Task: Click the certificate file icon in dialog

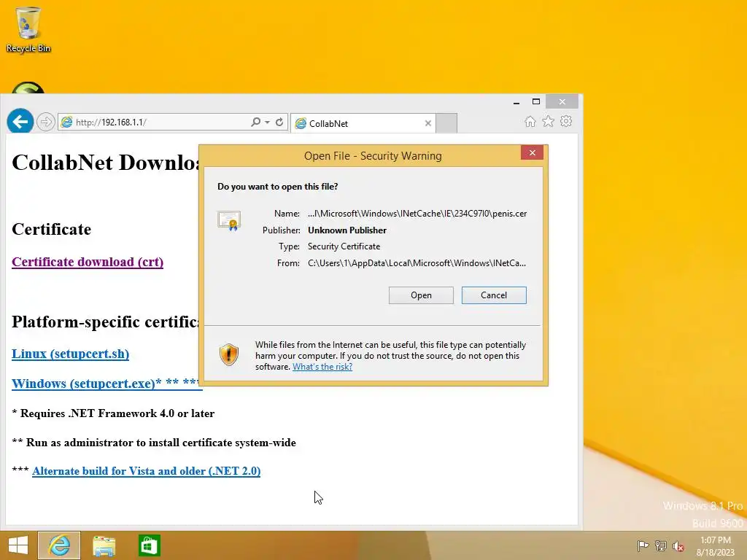Action: tap(229, 221)
